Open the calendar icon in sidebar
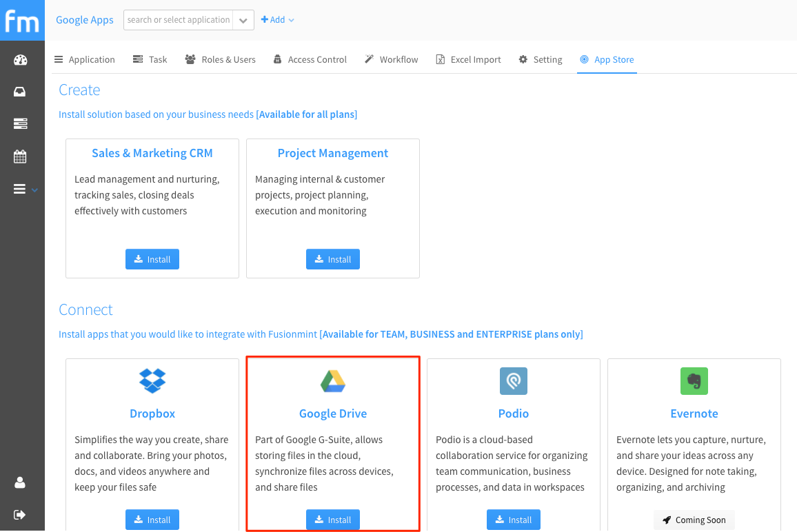 (20, 156)
